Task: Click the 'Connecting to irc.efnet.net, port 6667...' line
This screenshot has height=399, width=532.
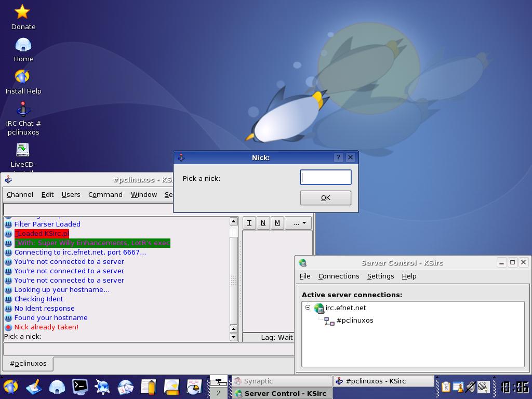Action: (80, 252)
